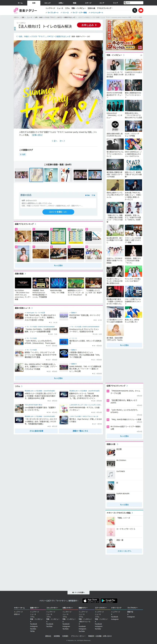This screenshot has width=157, height=644.
Task: Expand アクセスランキング dropdown in submenu
Action: pos(105,8)
